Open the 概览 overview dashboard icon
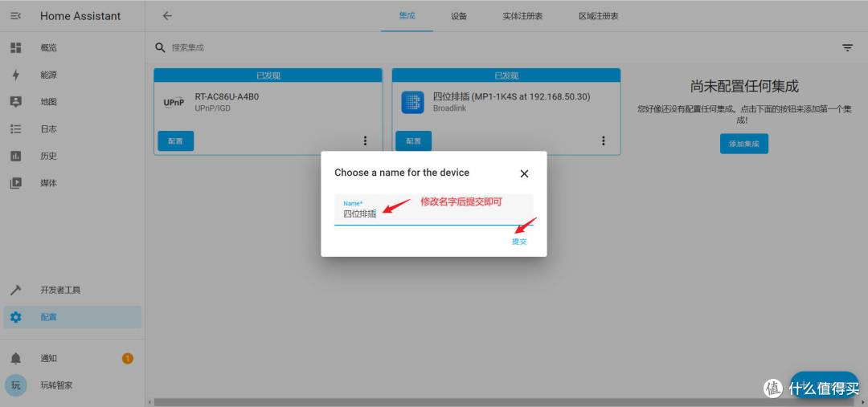 (15, 48)
